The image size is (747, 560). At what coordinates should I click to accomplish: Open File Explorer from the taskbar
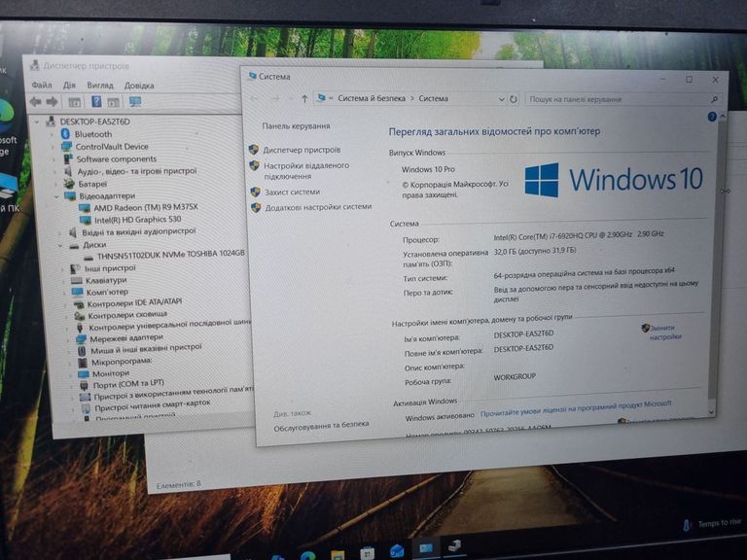(338, 554)
